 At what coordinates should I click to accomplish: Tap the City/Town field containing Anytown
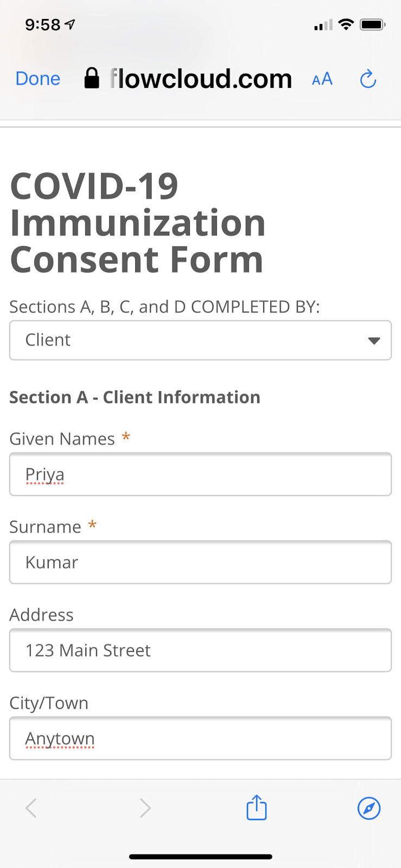pos(200,738)
